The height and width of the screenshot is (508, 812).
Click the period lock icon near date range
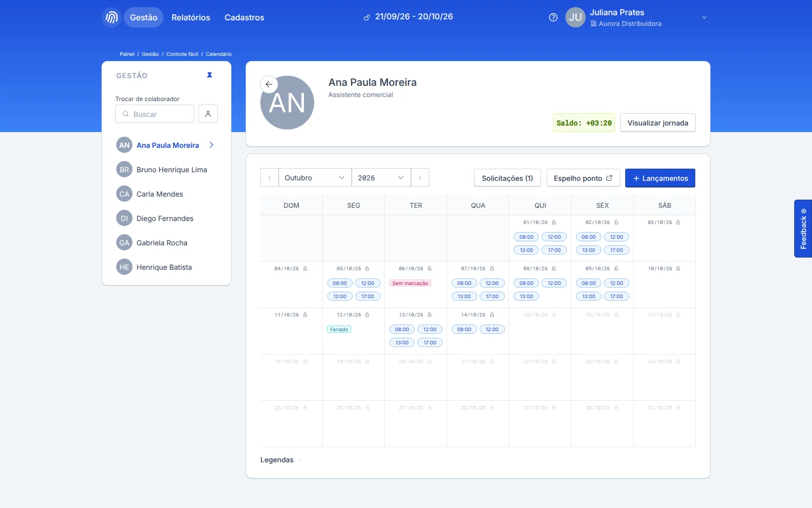click(367, 17)
